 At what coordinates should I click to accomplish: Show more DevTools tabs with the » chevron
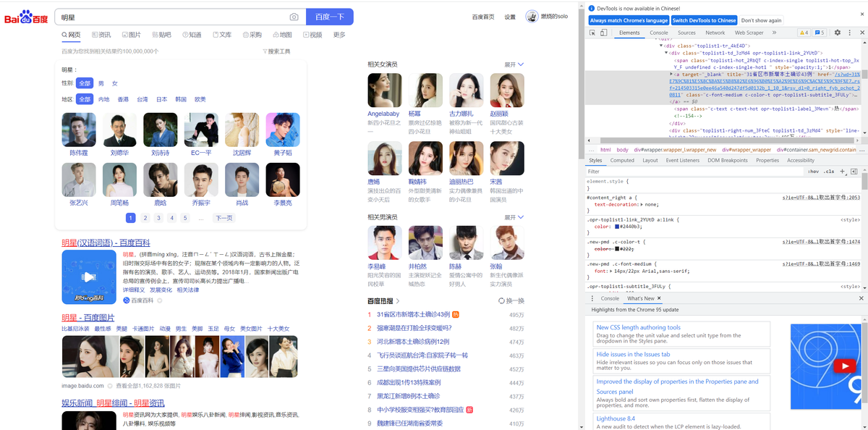point(774,33)
